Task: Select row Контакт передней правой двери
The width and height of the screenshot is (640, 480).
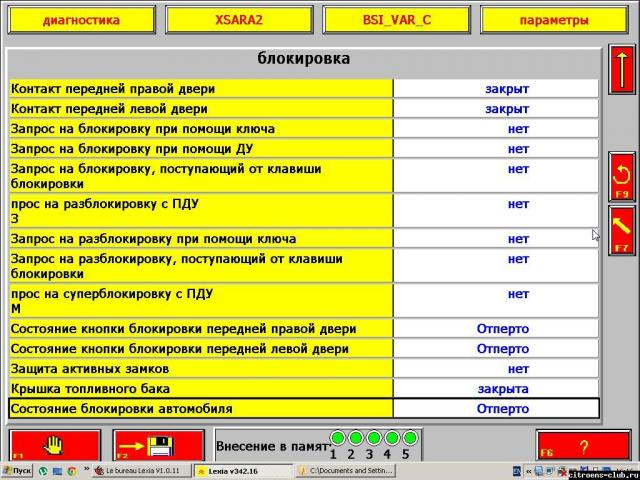Action: tap(304, 89)
